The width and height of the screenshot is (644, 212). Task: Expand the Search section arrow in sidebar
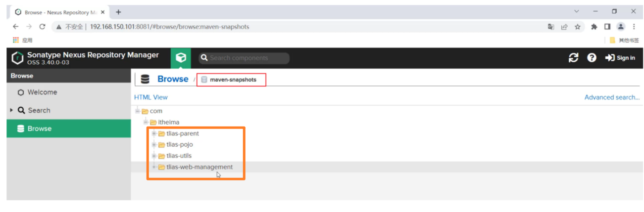point(11,110)
